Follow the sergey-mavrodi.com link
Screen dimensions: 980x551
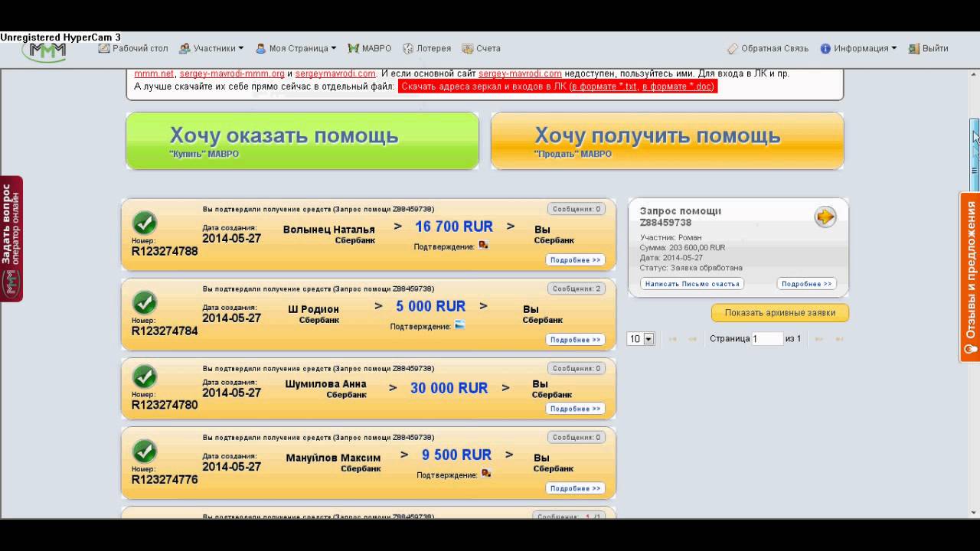tap(520, 73)
